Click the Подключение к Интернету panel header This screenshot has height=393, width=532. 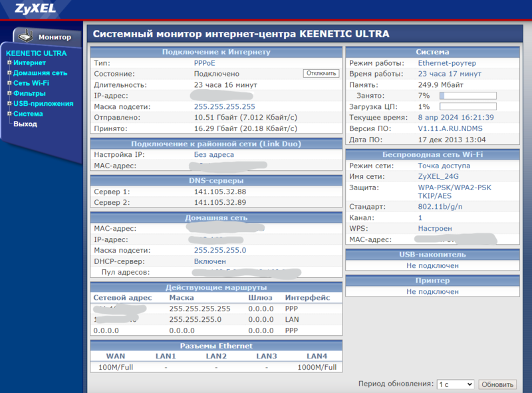pyautogui.click(x=216, y=52)
